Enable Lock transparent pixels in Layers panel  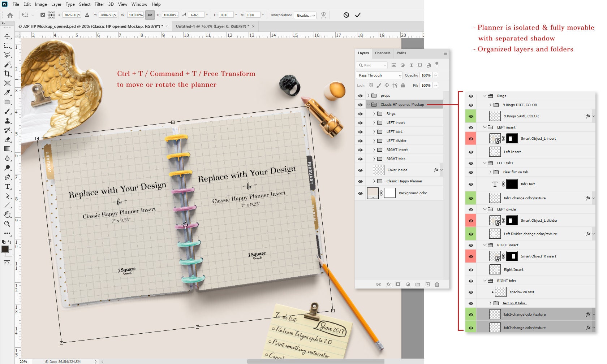[371, 85]
